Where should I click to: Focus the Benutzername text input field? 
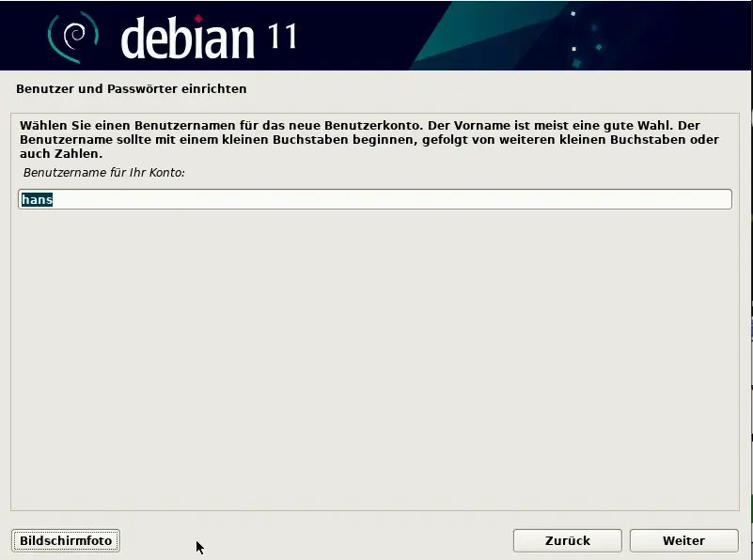tap(376, 199)
